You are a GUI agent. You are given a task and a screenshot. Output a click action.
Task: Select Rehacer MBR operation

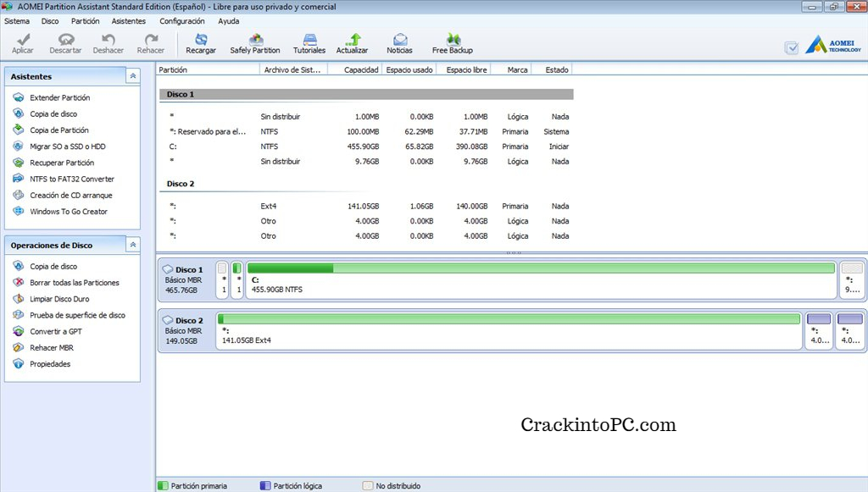(52, 348)
